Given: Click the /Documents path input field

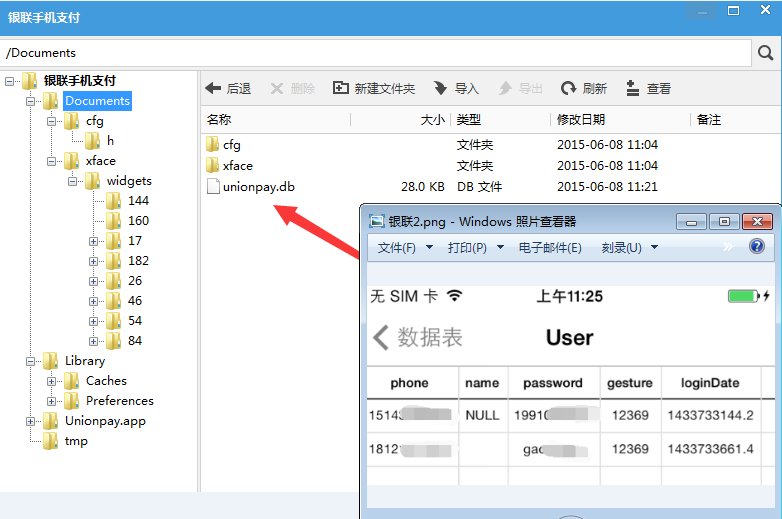Looking at the screenshot, I should point(376,53).
